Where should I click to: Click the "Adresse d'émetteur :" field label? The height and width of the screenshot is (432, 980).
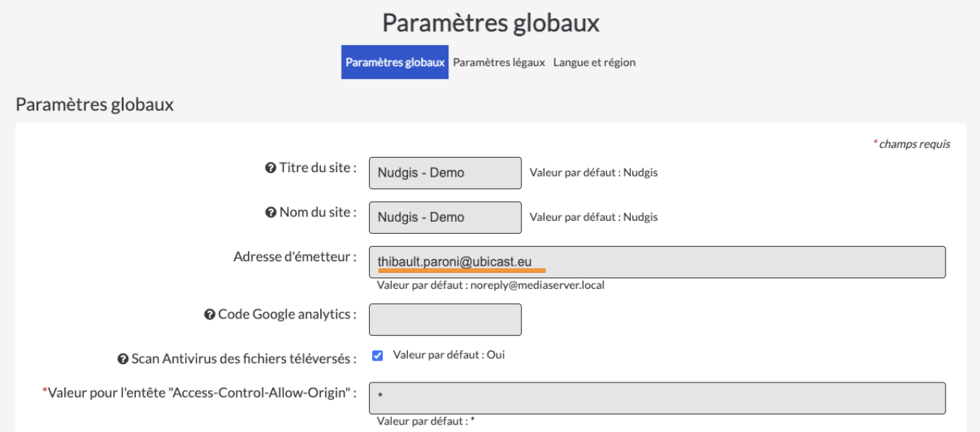click(296, 257)
